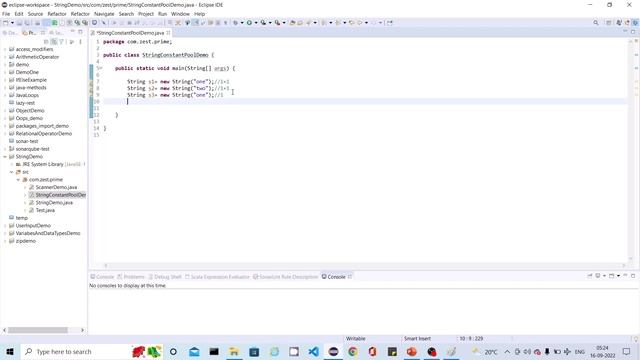The height and width of the screenshot is (360, 640).
Task: Open the Navigate menu
Action: 104,14
